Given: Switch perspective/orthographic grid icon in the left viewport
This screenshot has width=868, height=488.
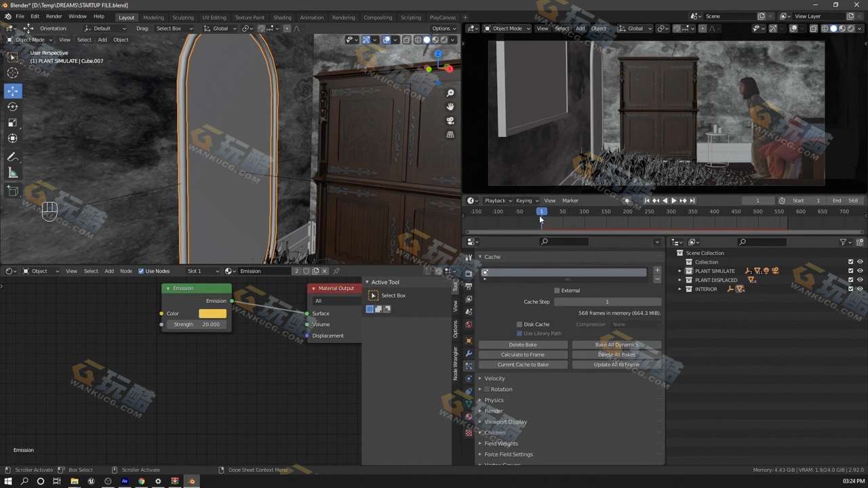Looking at the screenshot, I should (x=450, y=134).
